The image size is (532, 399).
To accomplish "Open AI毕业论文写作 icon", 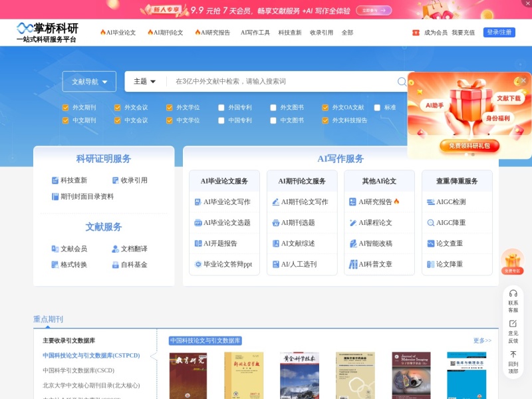I will coord(198,202).
